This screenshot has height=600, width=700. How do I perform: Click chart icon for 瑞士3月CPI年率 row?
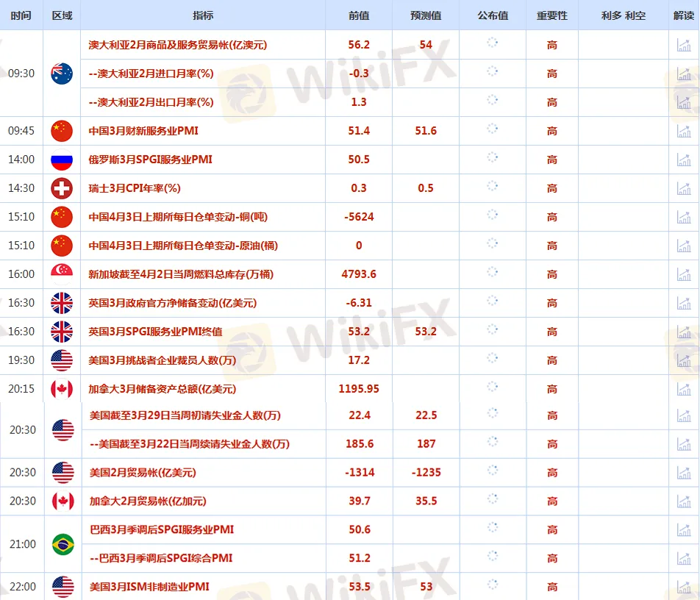pos(684,188)
